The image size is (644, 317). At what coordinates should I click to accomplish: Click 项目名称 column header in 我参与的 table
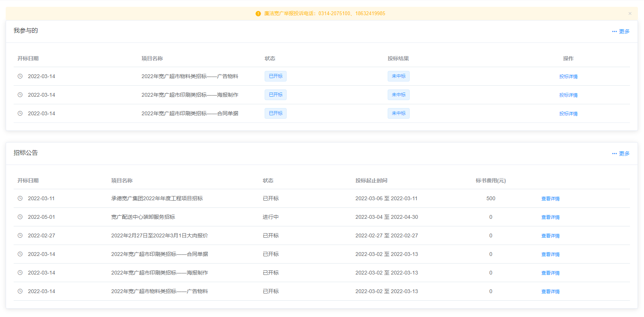(x=152, y=58)
